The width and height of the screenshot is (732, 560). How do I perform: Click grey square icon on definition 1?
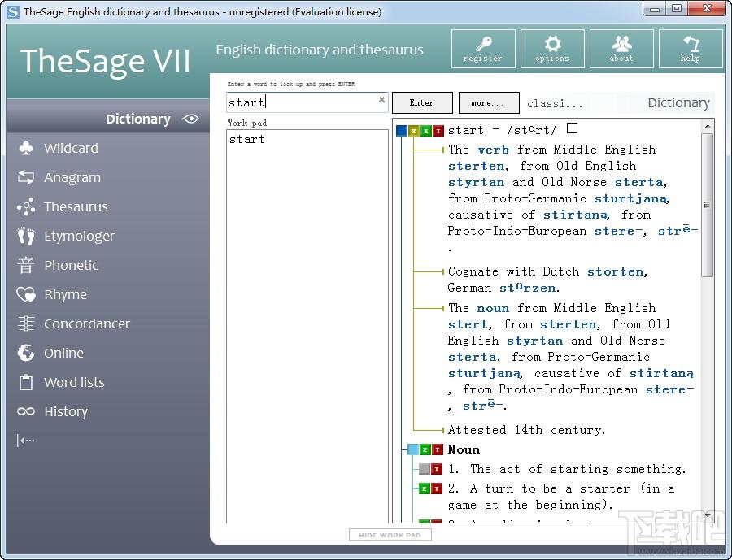tap(425, 468)
